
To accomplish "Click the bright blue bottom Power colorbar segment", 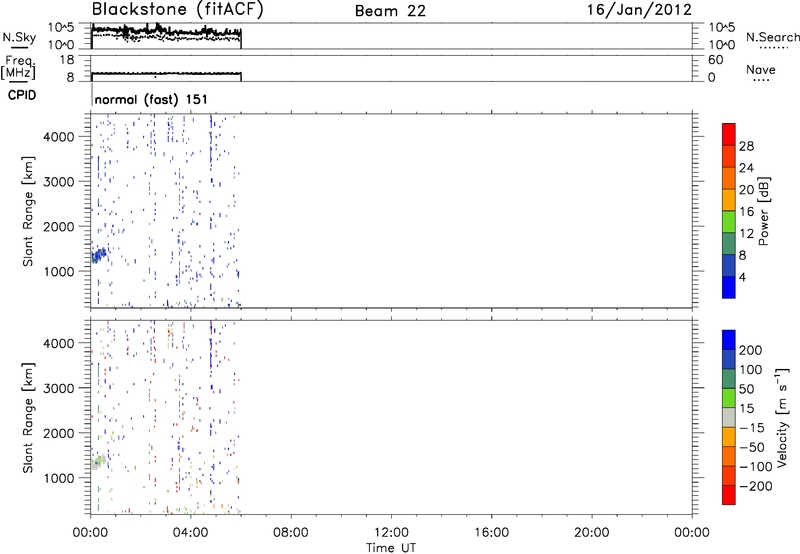I will coord(729,287).
